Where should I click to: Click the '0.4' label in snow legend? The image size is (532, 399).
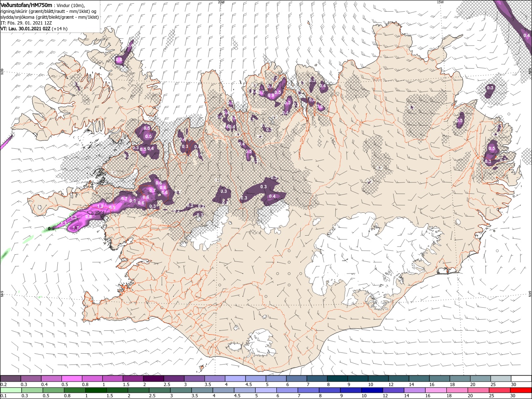pyautogui.click(x=44, y=384)
